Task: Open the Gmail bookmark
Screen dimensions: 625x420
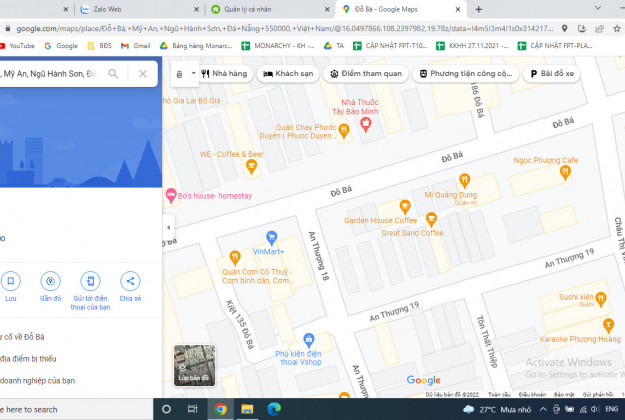Action: click(x=136, y=46)
